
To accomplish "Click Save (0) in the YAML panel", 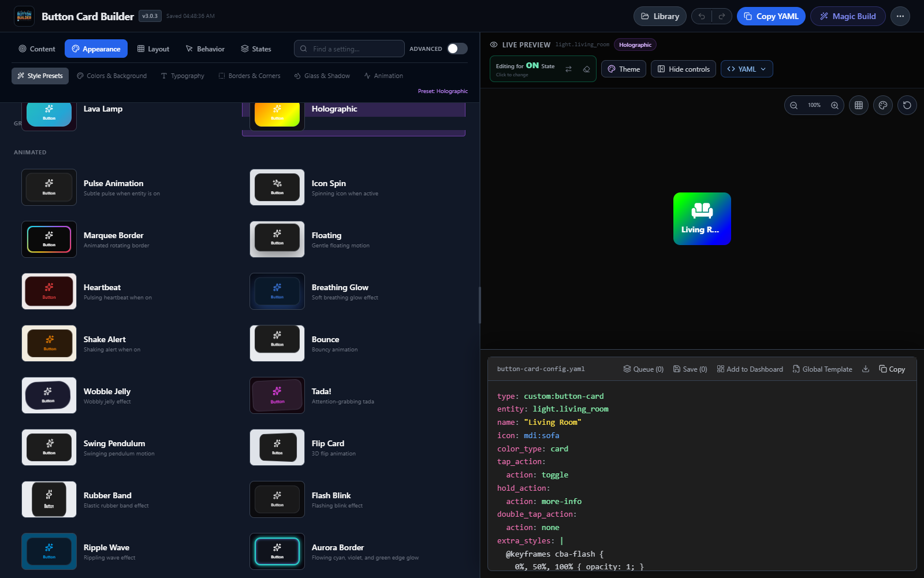I will click(690, 369).
